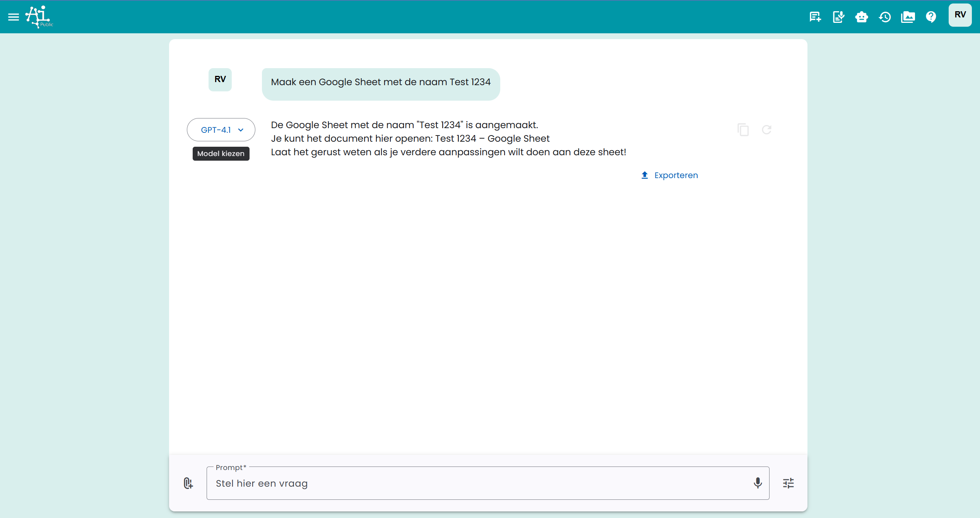Open the assistants robot icon

[862, 17]
